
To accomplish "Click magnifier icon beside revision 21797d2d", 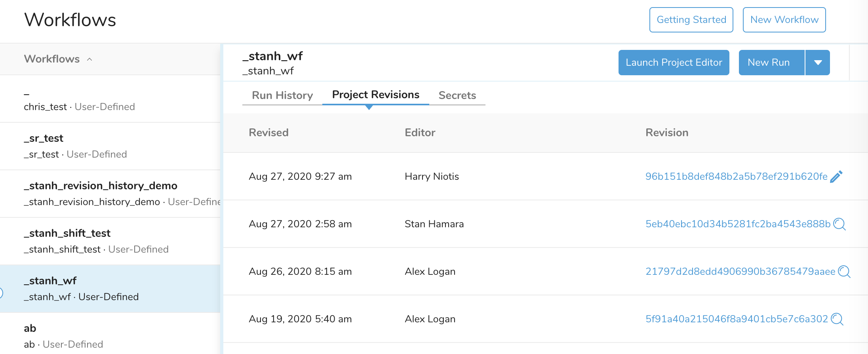I will [x=844, y=272].
